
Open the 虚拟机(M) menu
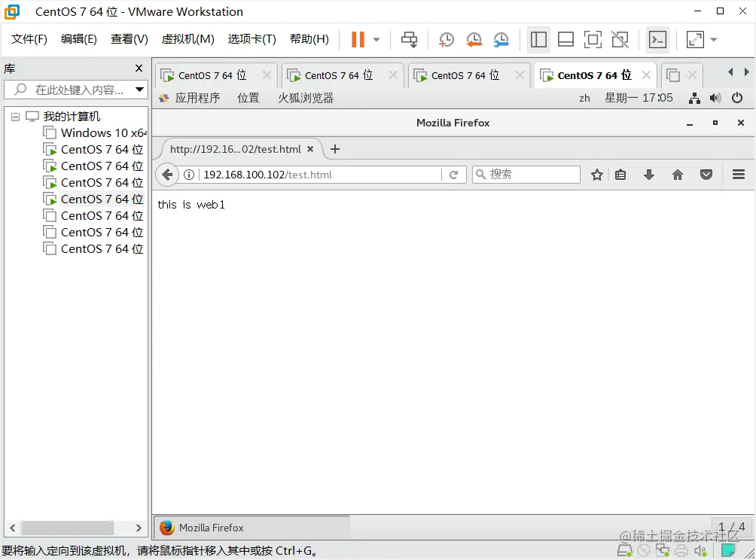point(187,39)
